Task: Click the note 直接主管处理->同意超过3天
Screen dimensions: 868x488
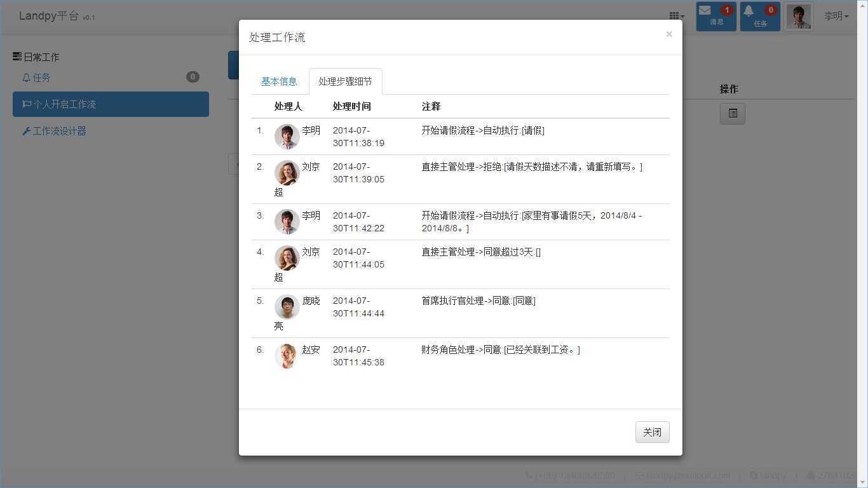Action: coord(481,252)
